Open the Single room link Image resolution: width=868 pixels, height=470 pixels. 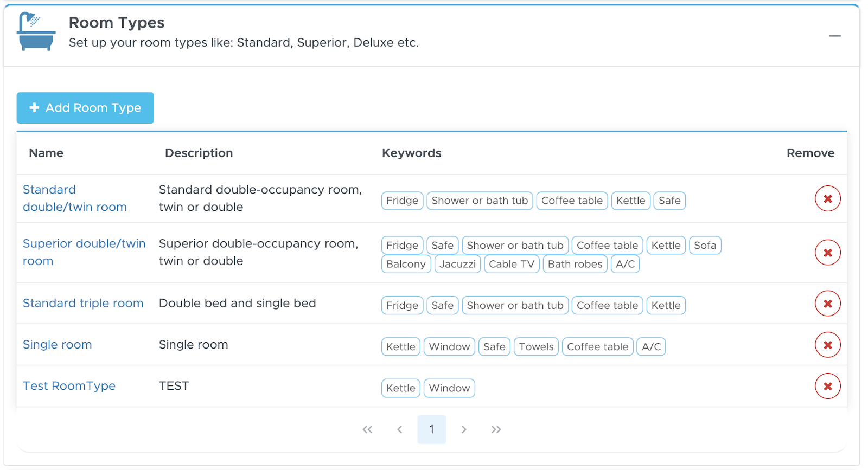click(x=58, y=345)
